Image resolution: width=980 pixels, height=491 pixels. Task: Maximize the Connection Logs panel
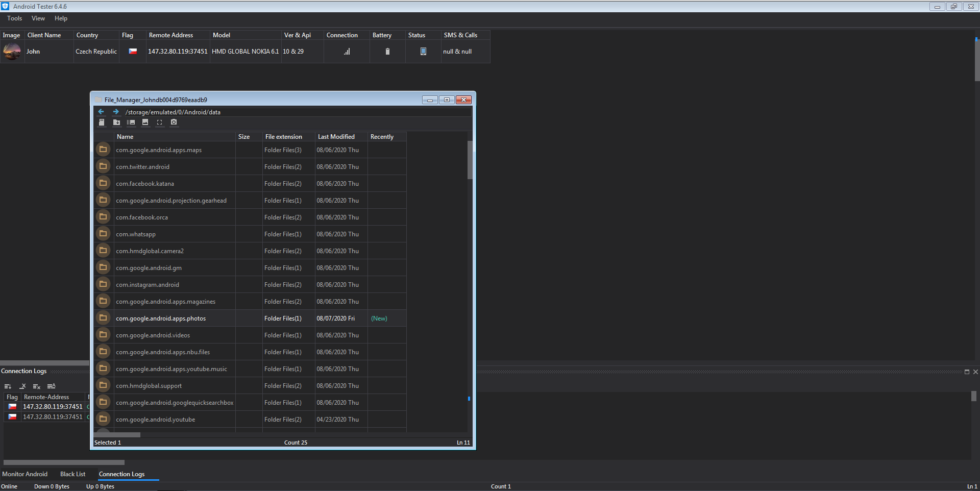click(x=967, y=372)
